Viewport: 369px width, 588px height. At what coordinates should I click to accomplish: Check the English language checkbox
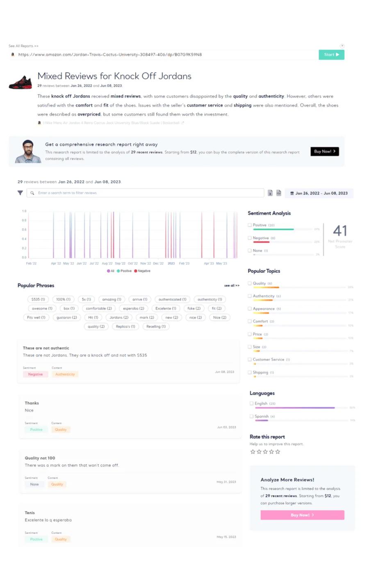251,403
